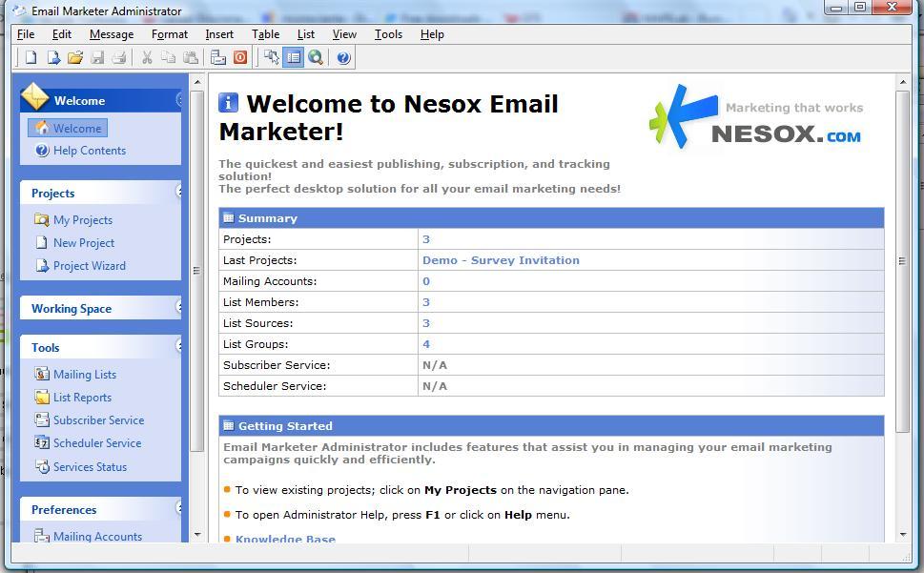Open the Format menu

[169, 34]
